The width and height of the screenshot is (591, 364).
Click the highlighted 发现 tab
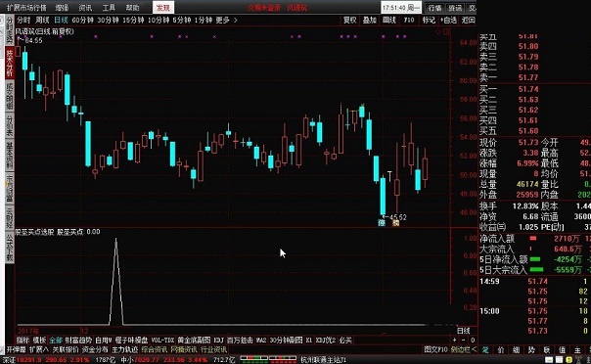point(163,7)
